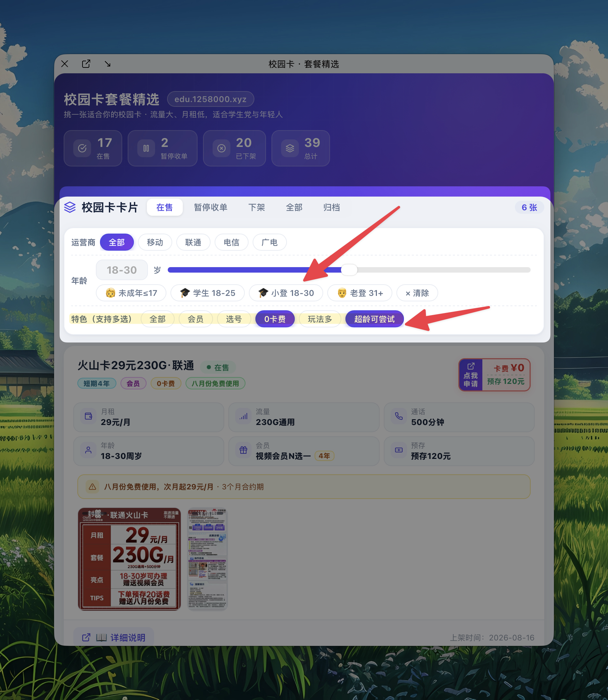The width and height of the screenshot is (608, 700).
Task: Open the 详情图 detail image thumbnail
Action: click(x=207, y=559)
